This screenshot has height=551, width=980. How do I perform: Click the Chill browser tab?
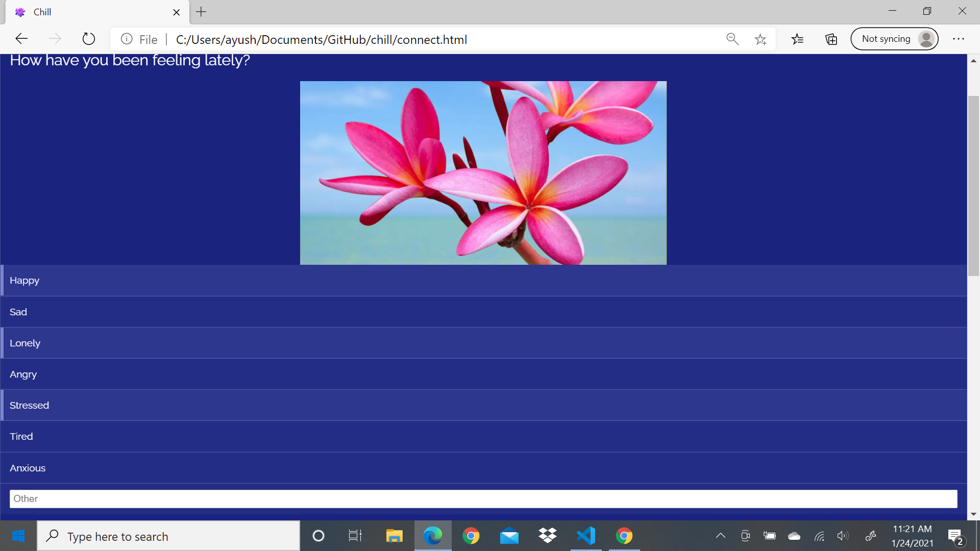[x=92, y=12]
